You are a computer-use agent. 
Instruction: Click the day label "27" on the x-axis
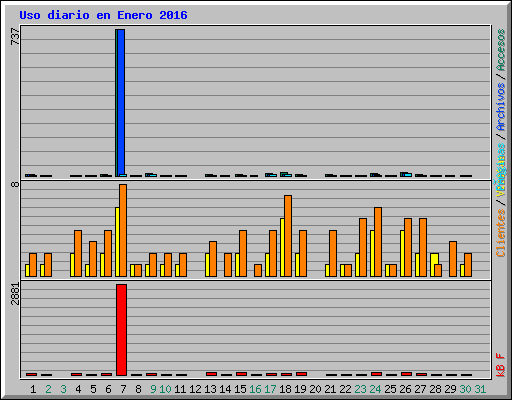click(x=420, y=389)
